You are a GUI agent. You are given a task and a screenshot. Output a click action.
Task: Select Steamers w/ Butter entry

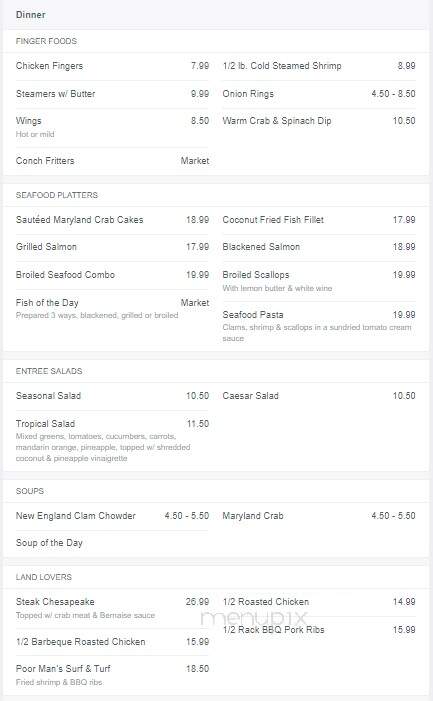pyautogui.click(x=112, y=94)
